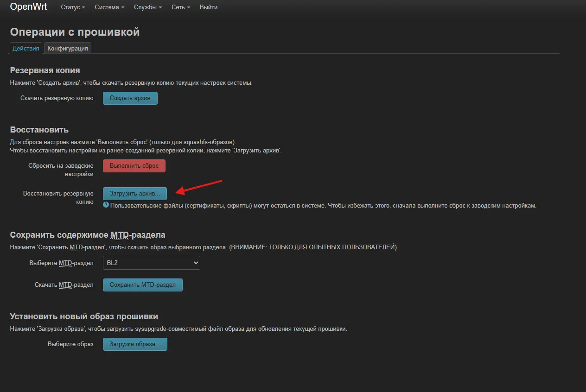Click the Восстановить резервную копию label
Image resolution: width=586 pixels, height=392 pixels.
click(x=58, y=197)
